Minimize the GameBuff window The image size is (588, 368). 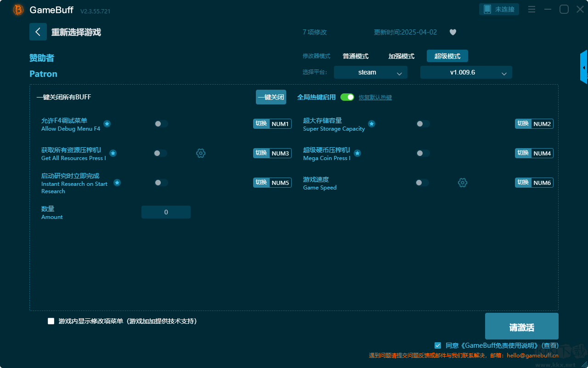(x=548, y=9)
